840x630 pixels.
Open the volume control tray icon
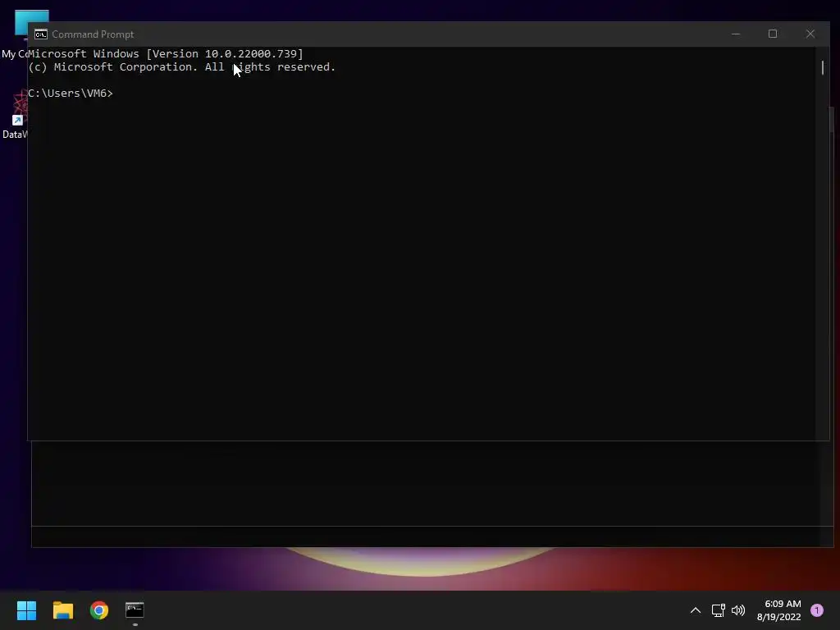click(x=738, y=610)
